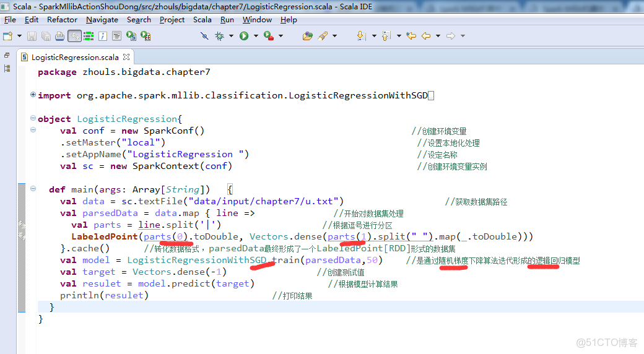The image size is (644, 354).
Task: Open the Help menu
Action: tap(289, 20)
